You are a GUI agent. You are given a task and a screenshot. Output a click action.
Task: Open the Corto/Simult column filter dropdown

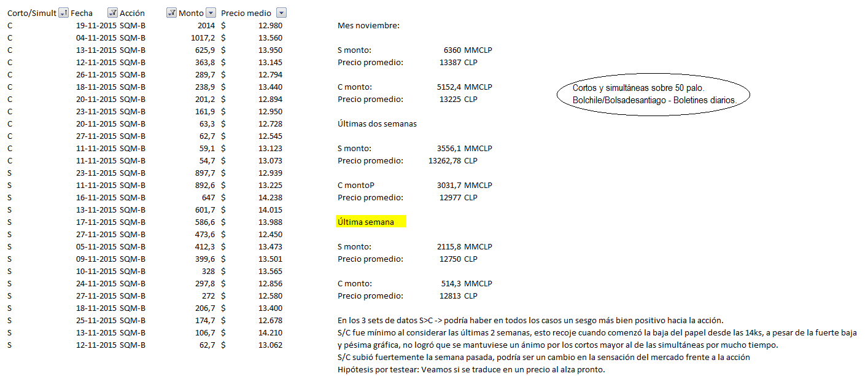pyautogui.click(x=63, y=13)
